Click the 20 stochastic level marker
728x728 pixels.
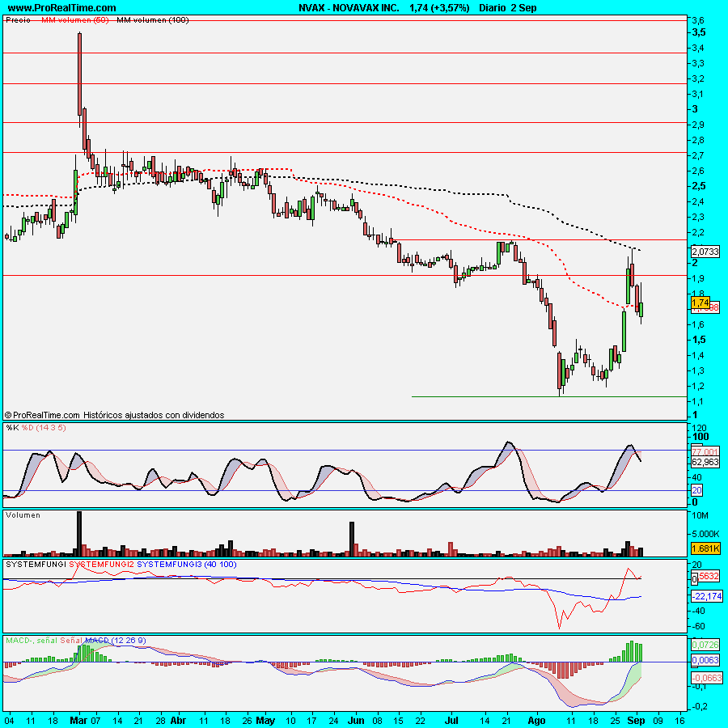tap(697, 490)
